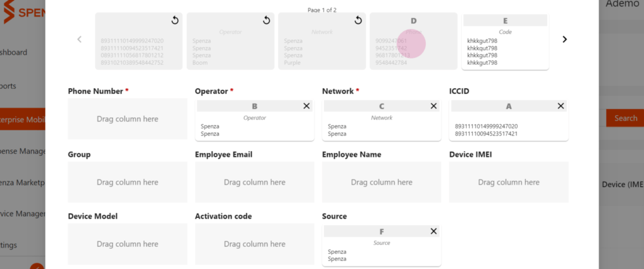The height and width of the screenshot is (269, 644).
Task: Go to next page of columns
Action: (x=565, y=40)
